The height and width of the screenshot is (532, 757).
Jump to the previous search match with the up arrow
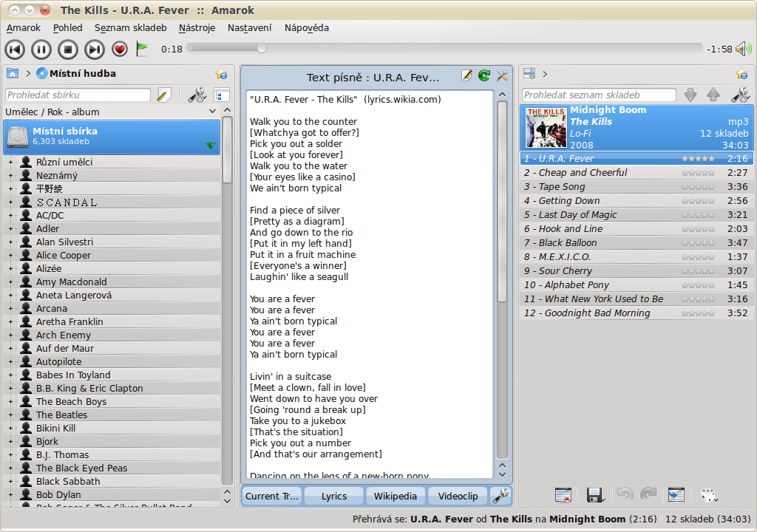(713, 95)
